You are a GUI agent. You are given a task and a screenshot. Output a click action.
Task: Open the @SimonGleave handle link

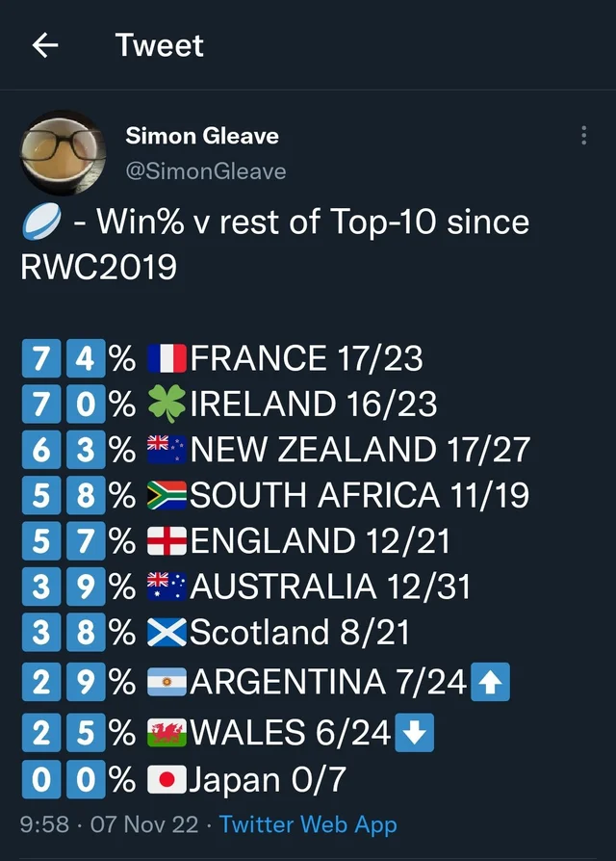pos(206,170)
